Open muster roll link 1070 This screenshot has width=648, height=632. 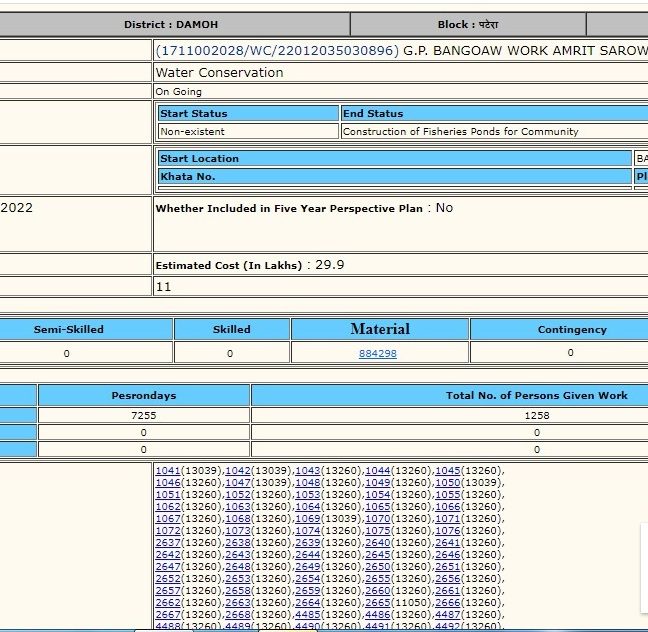[377, 518]
